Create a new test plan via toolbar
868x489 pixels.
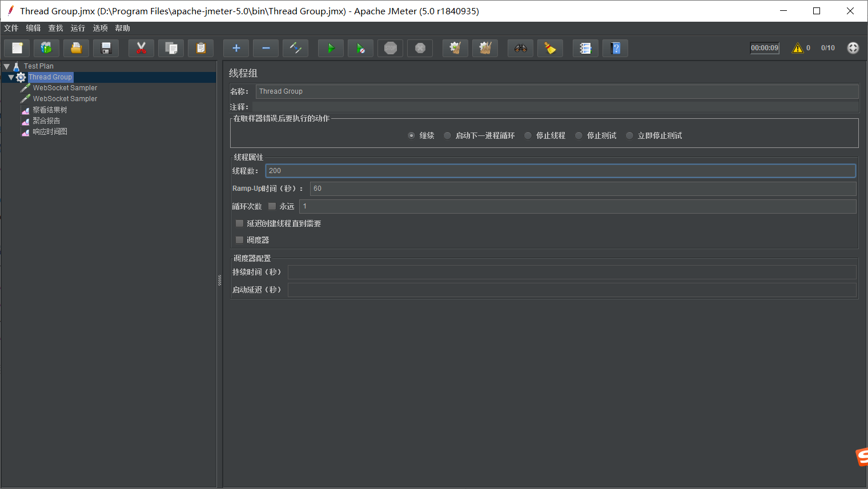pos(17,48)
